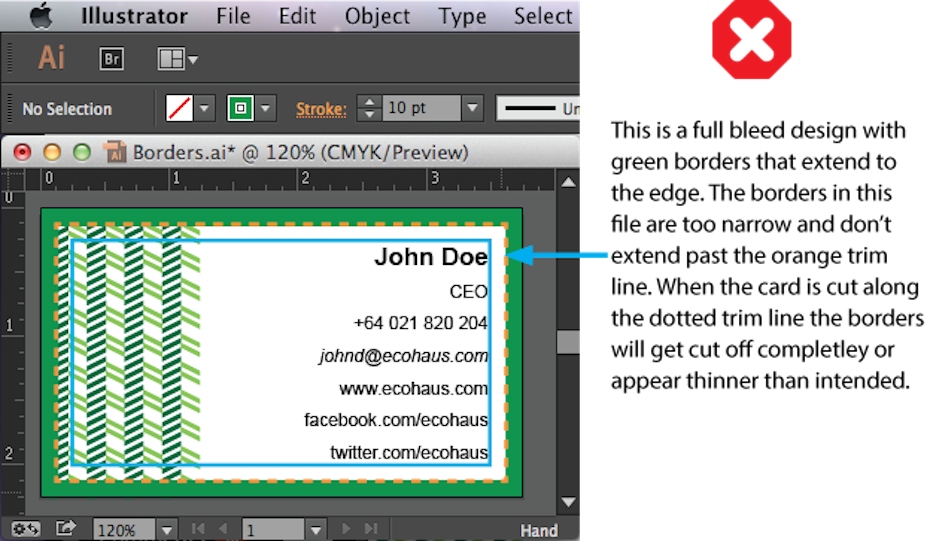Open the zoom level dropdown

coord(167,529)
